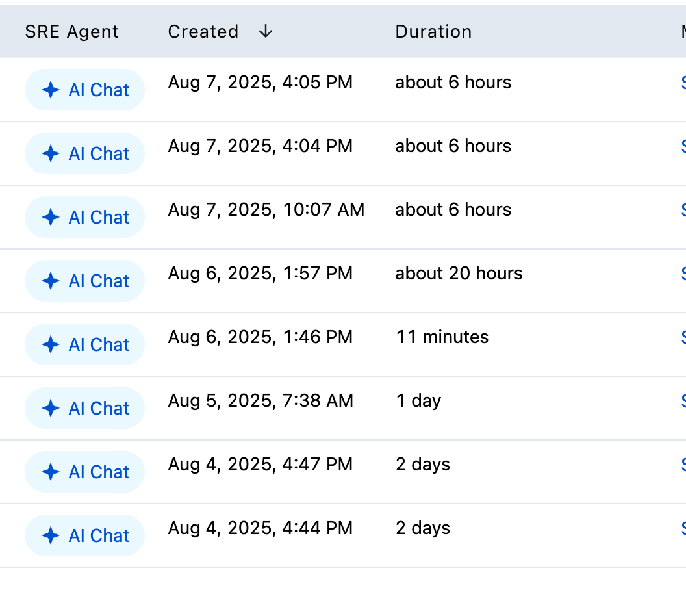
Task: Click the sparkle icon on the last row
Action: (51, 535)
